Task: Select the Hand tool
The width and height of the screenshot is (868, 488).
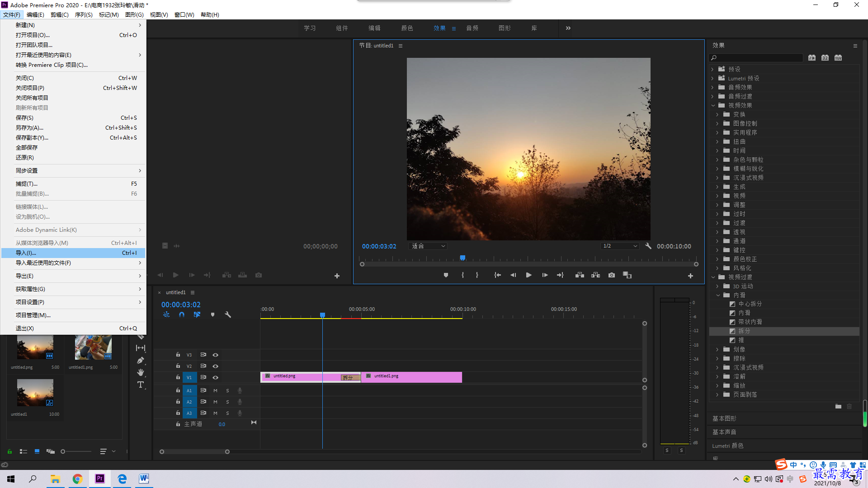Action: coord(141,372)
